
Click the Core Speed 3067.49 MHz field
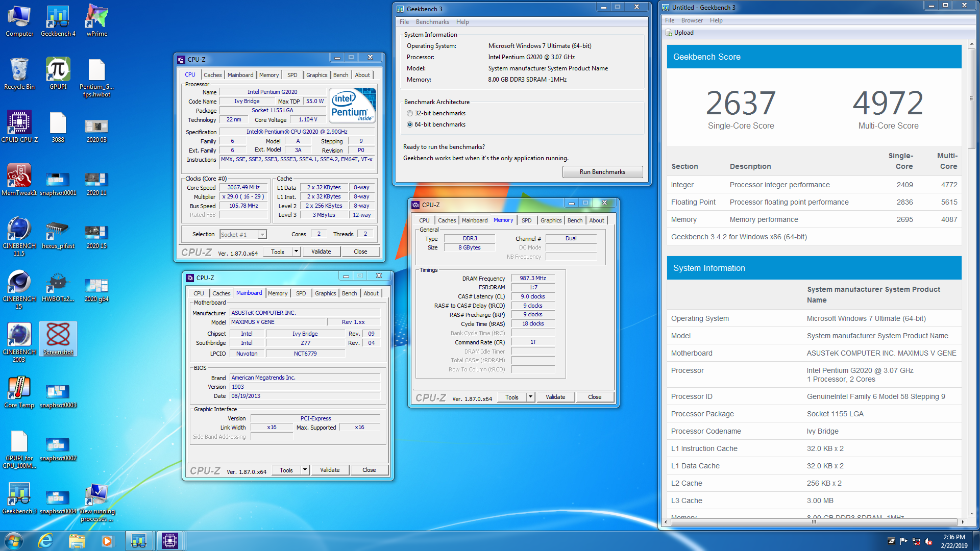tap(243, 188)
